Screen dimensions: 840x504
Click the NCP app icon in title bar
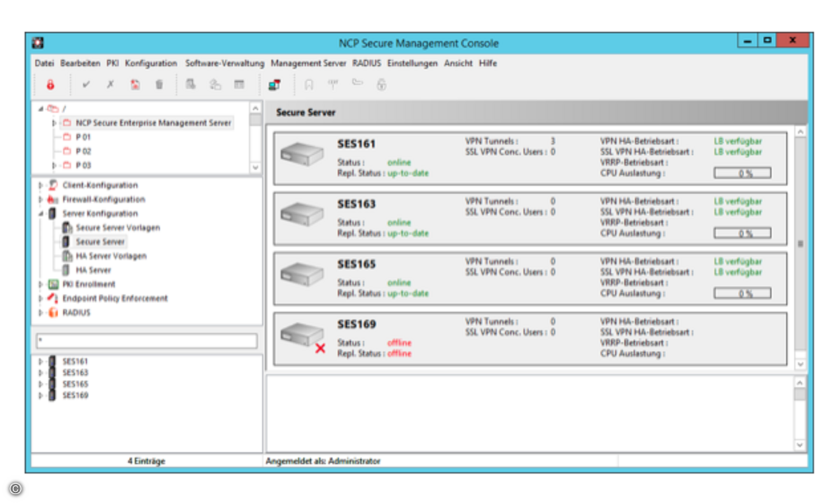pyautogui.click(x=38, y=43)
